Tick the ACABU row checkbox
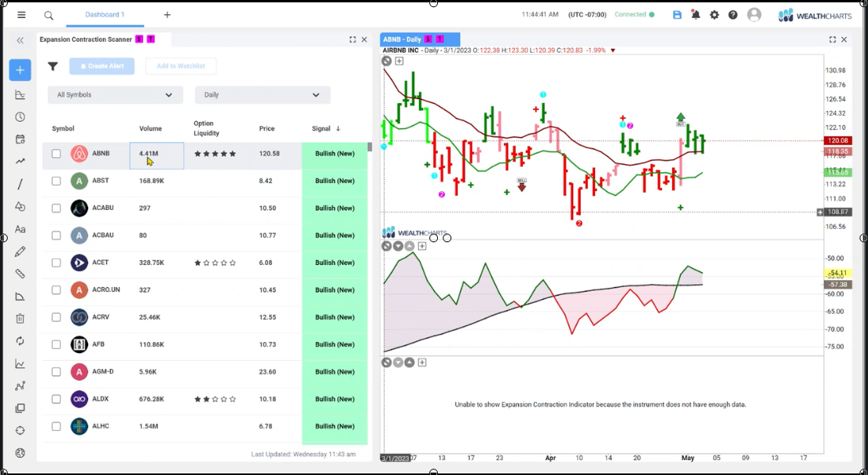Viewport: 868px width, 475px height. coord(56,208)
